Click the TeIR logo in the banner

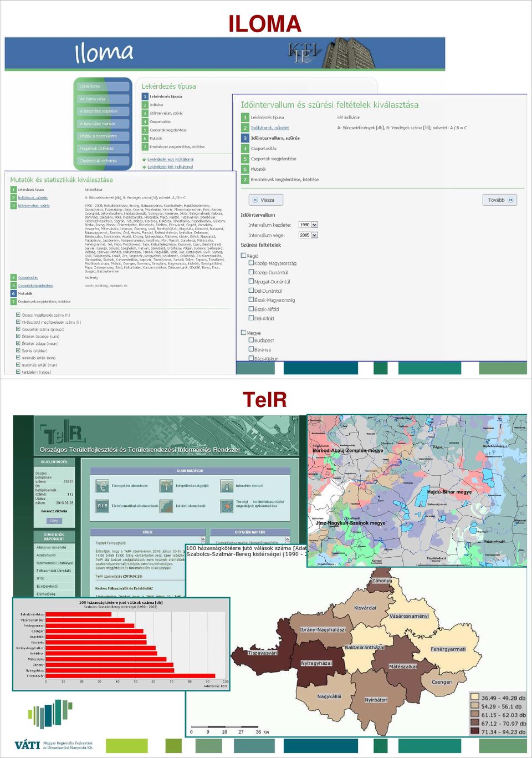point(62,433)
